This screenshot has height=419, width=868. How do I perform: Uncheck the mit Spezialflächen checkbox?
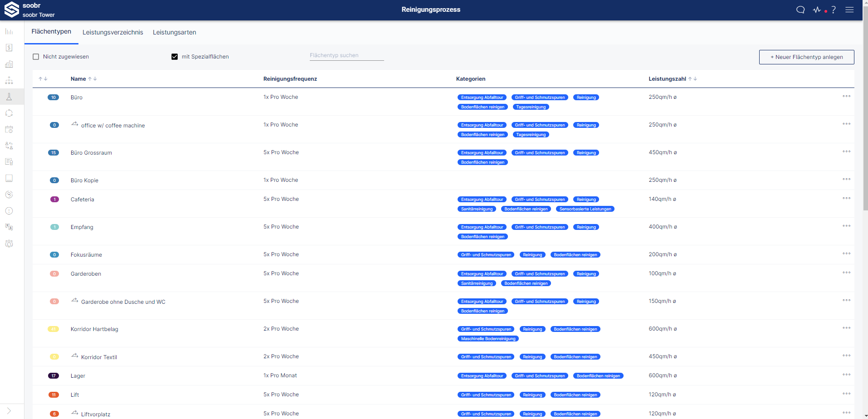(175, 57)
